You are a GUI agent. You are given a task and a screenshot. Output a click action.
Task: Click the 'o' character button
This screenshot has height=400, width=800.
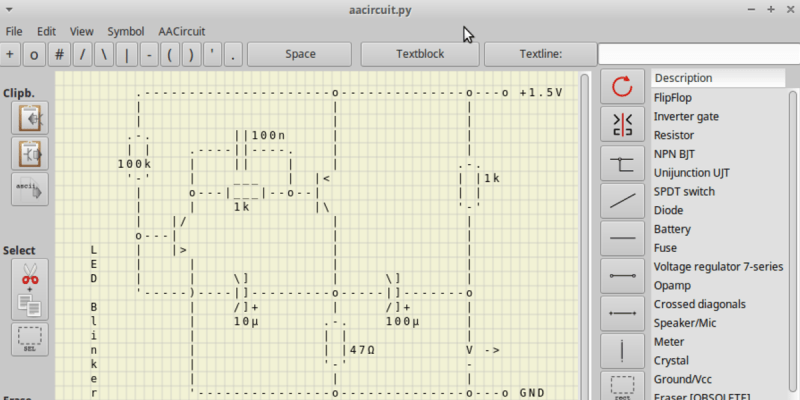click(x=36, y=54)
